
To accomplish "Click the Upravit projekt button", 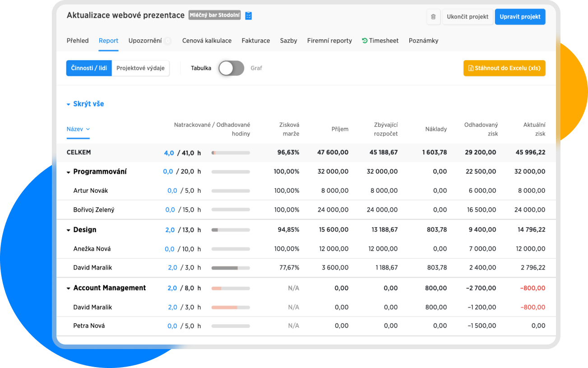I will click(x=520, y=17).
